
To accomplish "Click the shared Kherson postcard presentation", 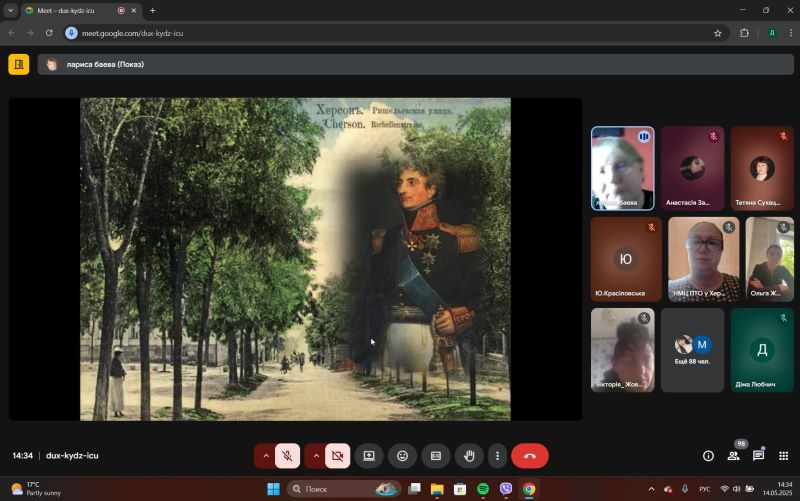I will click(295, 259).
